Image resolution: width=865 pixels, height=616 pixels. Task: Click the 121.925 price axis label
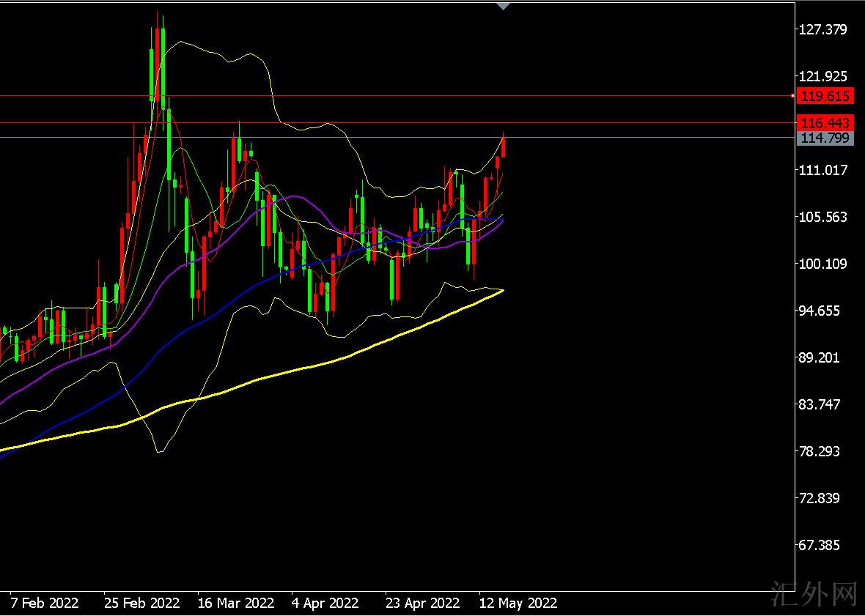(x=825, y=76)
